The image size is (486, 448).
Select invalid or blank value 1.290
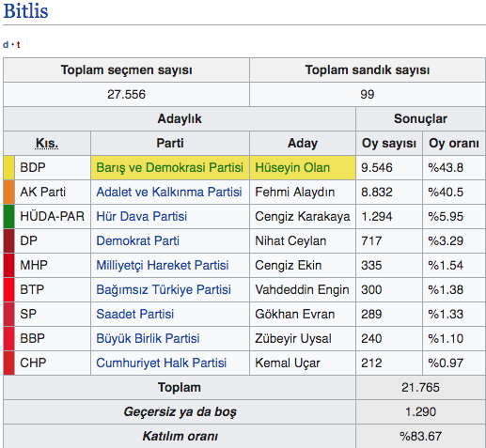420,411
